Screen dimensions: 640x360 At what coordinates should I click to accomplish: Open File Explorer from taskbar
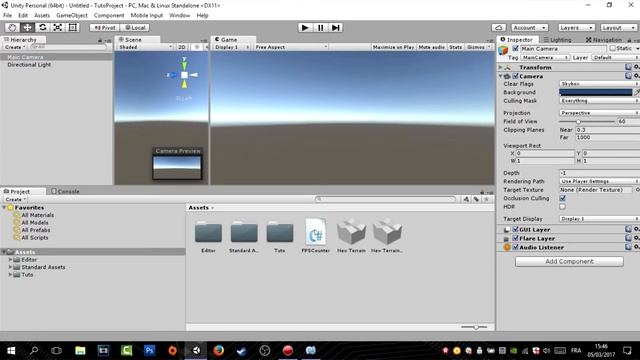click(80, 350)
